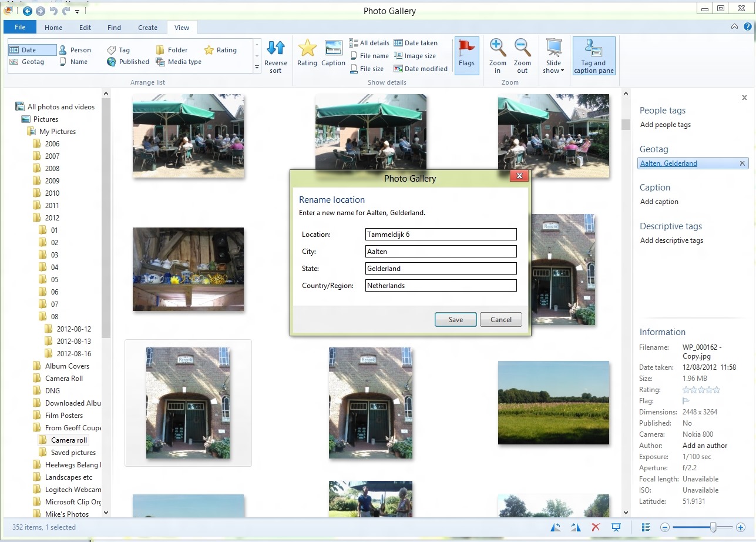This screenshot has height=542, width=756.
Task: Click the Rating star in Show details
Action: tap(307, 49)
